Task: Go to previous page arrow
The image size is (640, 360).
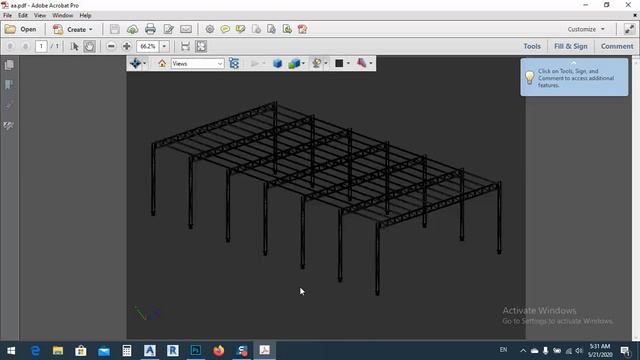Action: point(10,47)
